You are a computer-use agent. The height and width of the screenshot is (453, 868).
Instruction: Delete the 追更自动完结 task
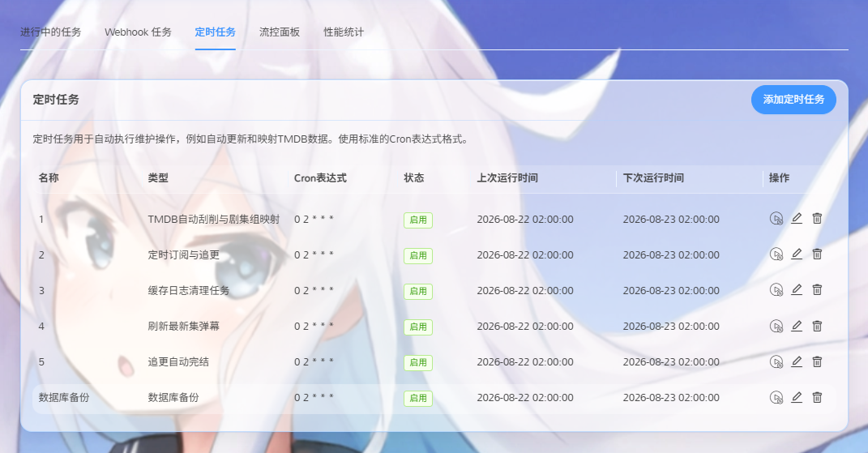click(817, 361)
